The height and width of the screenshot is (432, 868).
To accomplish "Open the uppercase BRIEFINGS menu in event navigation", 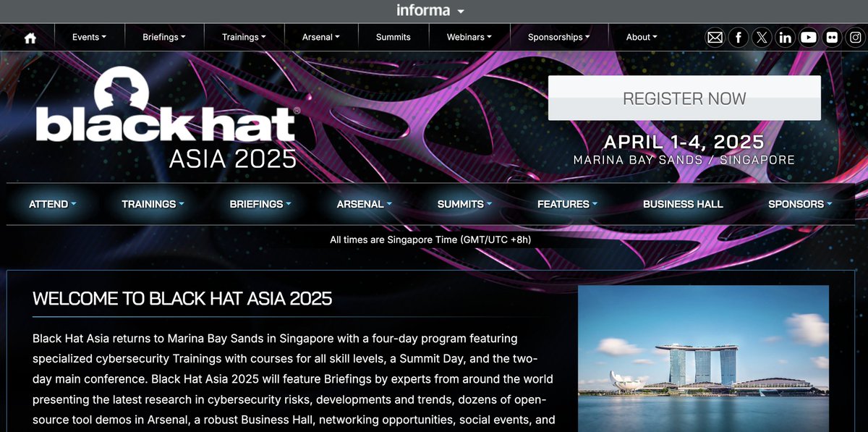I will coord(260,204).
